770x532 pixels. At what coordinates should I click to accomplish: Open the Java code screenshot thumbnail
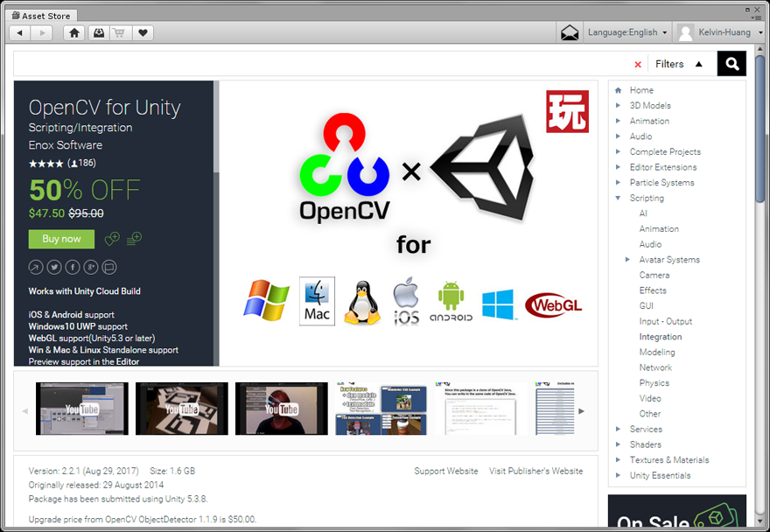pos(480,409)
